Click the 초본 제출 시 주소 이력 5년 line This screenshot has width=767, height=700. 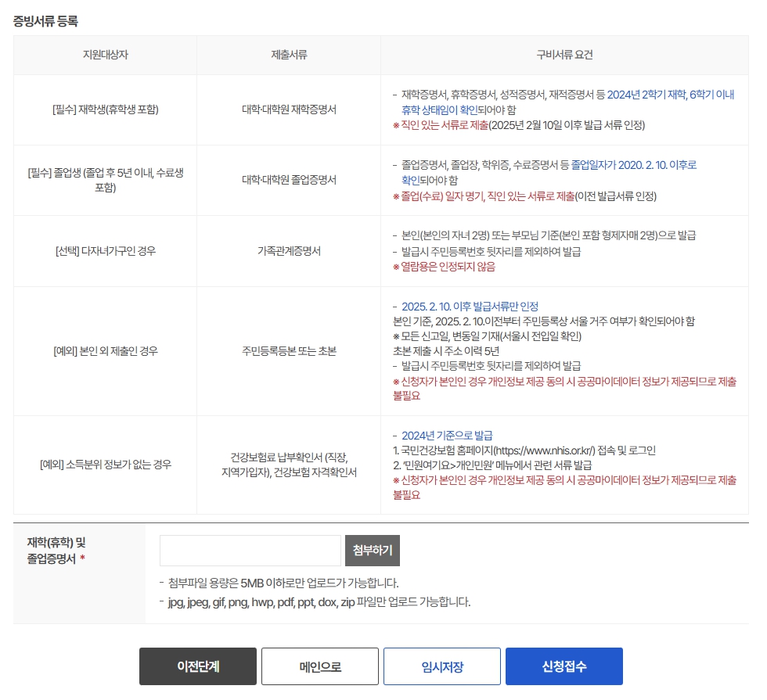pyautogui.click(x=446, y=351)
